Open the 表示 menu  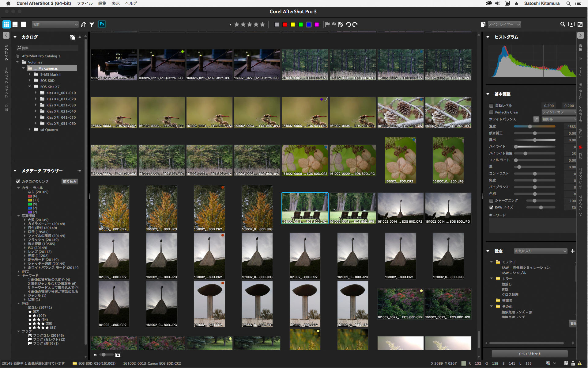(115, 3)
